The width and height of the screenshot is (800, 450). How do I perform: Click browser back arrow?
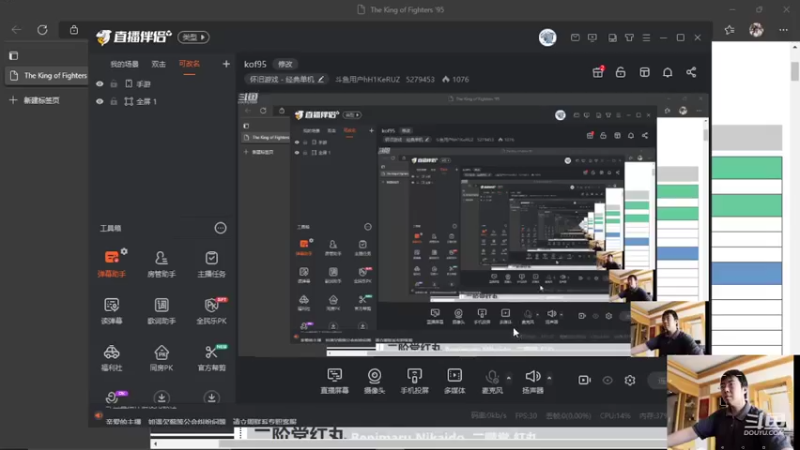pyautogui.click(x=16, y=30)
